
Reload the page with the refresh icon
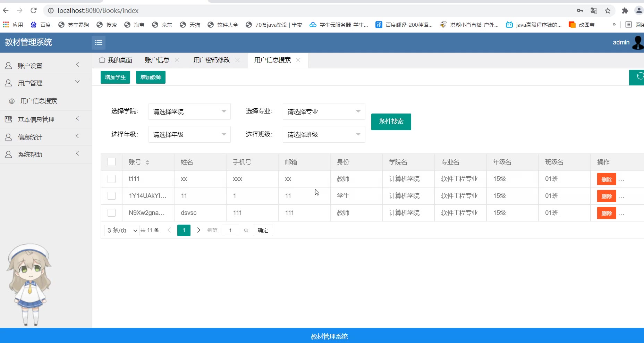tap(34, 10)
